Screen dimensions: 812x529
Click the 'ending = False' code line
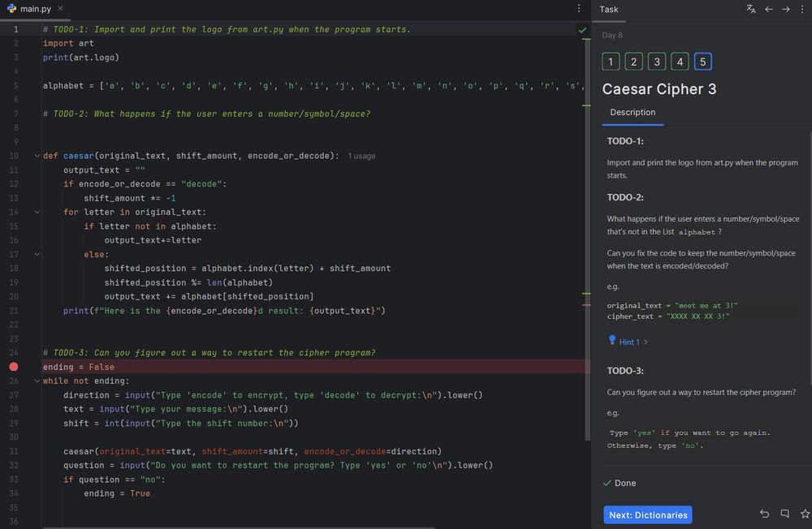[x=79, y=367]
